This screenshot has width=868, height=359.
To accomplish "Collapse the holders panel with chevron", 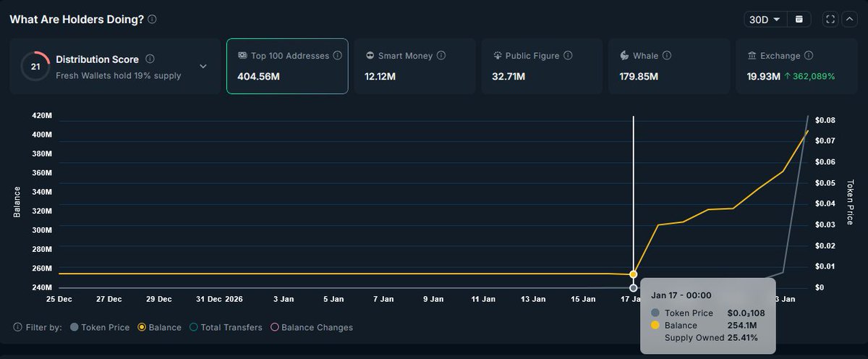I will click(x=848, y=20).
